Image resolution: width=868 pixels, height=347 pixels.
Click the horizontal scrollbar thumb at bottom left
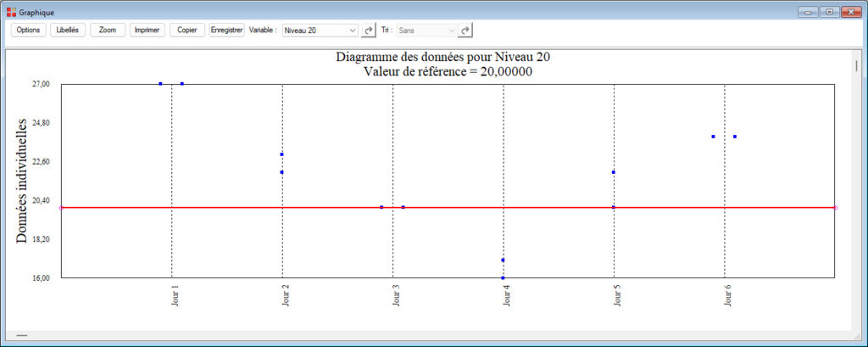click(x=21, y=337)
